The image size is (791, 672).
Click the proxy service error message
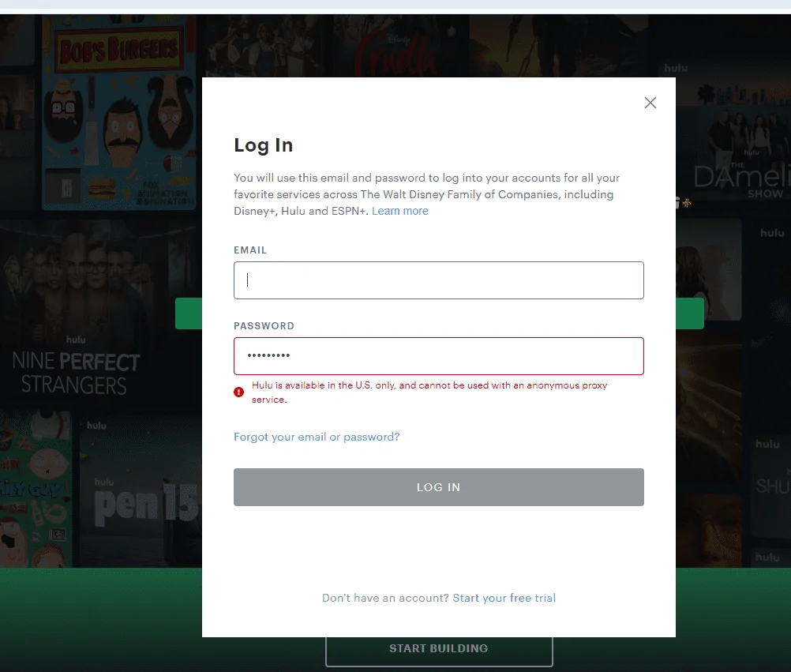point(429,392)
